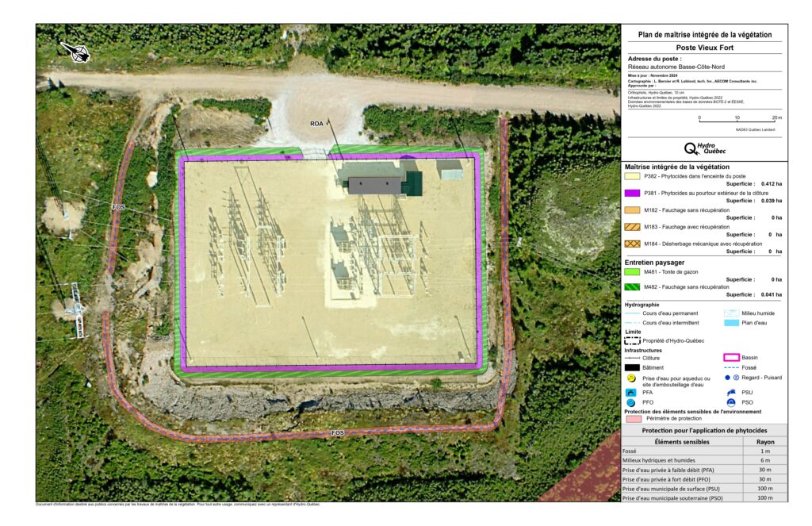Click the Propriété d'Hydro-Québec dashed boundary symbol

pyautogui.click(x=632, y=340)
